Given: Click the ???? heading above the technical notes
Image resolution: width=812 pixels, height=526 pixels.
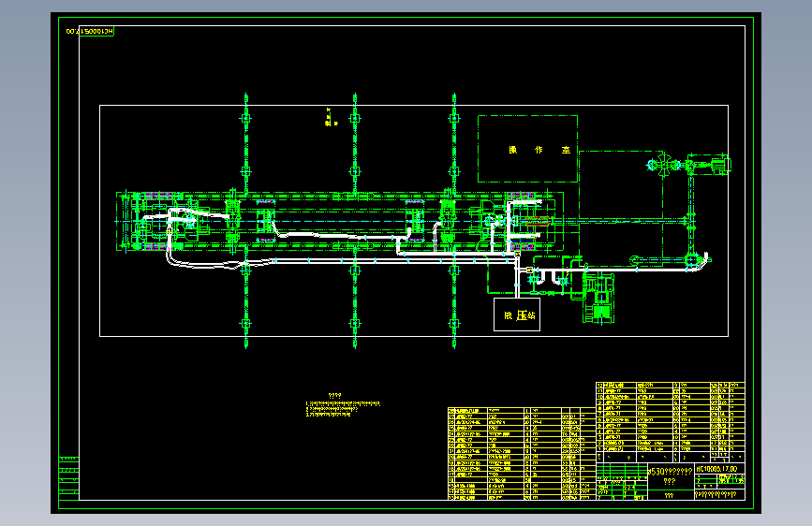Looking at the screenshot, I should [x=334, y=396].
